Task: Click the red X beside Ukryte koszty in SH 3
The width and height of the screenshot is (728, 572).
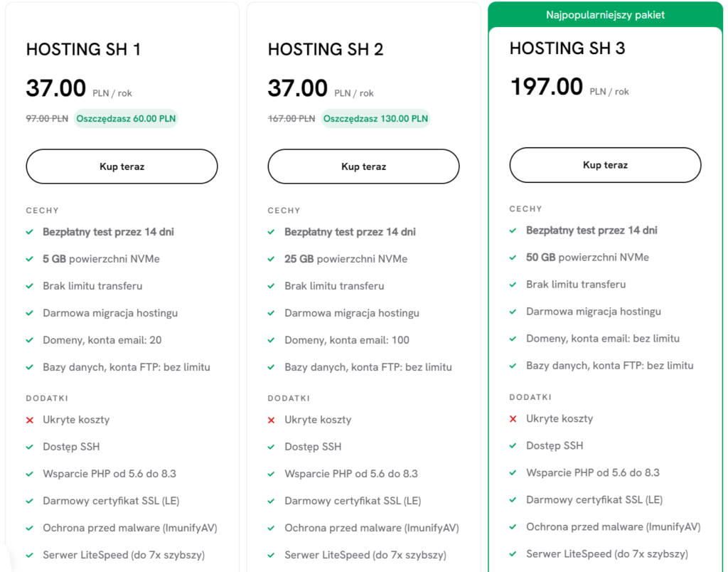Action: tap(513, 418)
